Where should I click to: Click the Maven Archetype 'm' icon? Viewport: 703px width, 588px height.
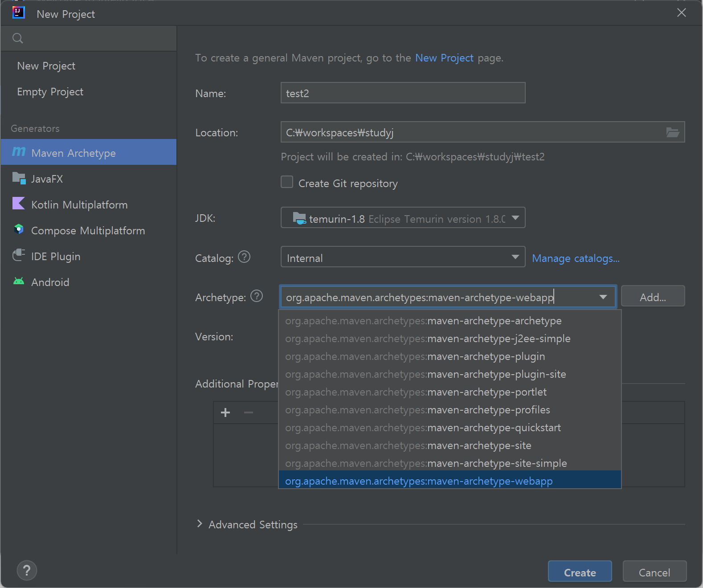click(19, 152)
